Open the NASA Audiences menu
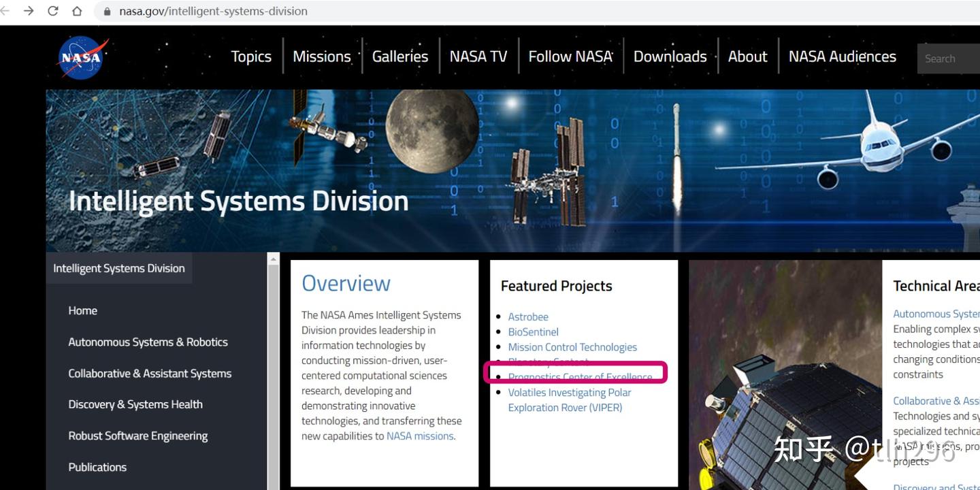 843,56
